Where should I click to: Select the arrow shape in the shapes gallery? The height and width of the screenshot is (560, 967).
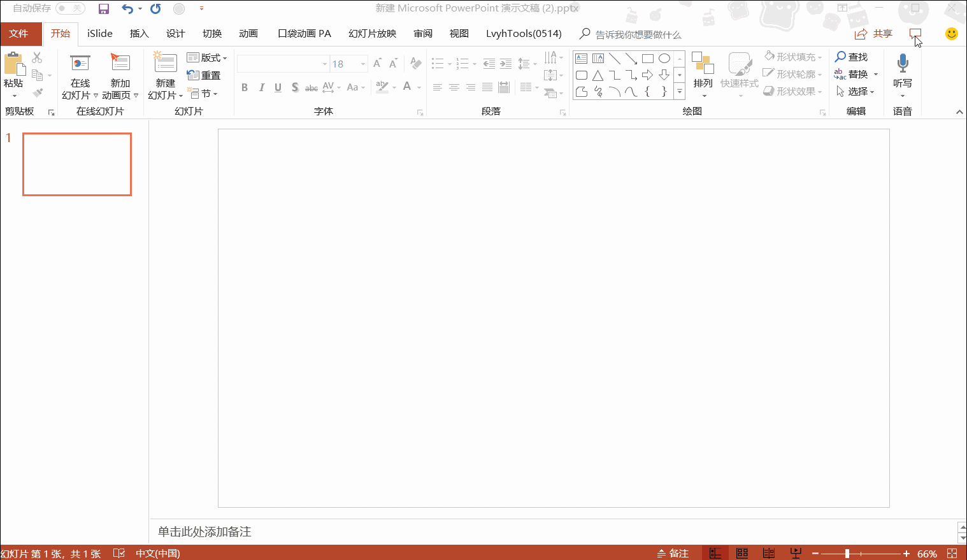click(648, 75)
